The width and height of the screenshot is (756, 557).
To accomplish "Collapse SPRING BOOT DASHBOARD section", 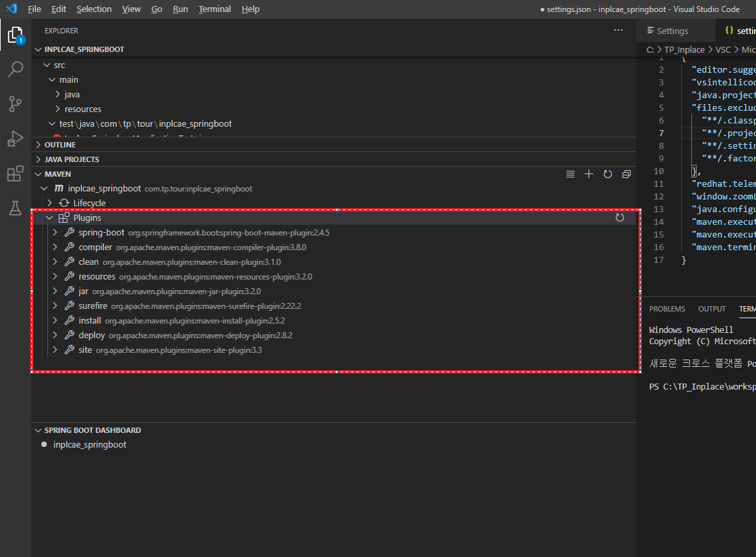I will click(x=38, y=430).
